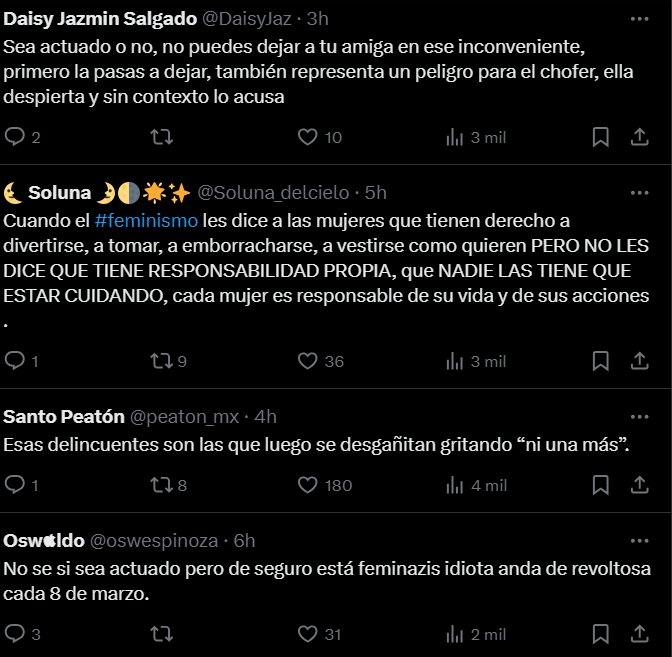Bookmark Daisy Jazmin Salgado's tweet
The height and width of the screenshot is (657, 672).
[x=600, y=137]
